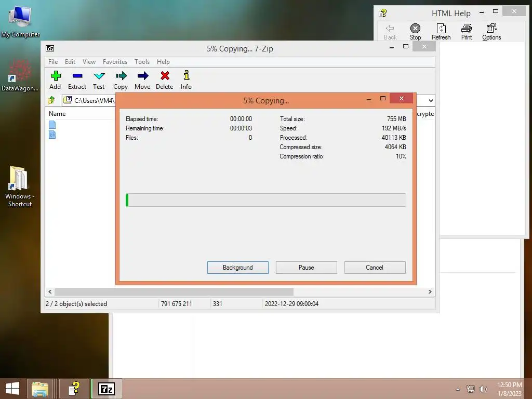The height and width of the screenshot is (399, 532).
Task: Click the Copy toolbar icon
Action: (x=121, y=80)
